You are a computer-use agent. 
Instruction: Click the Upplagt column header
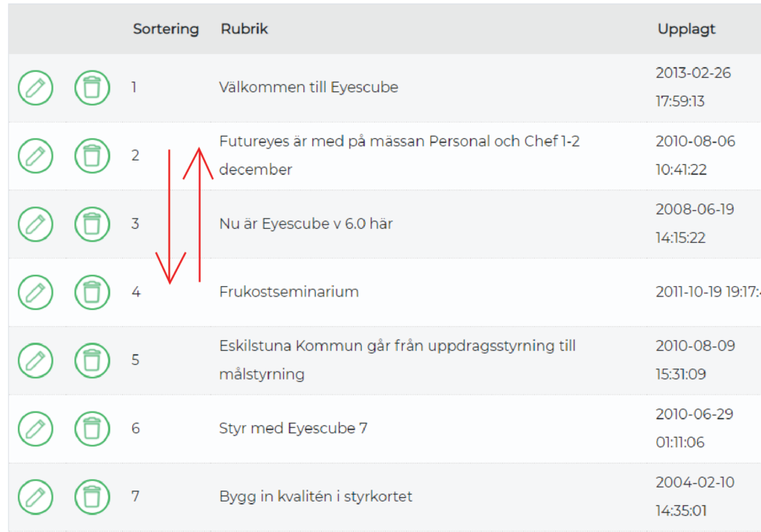(x=686, y=29)
